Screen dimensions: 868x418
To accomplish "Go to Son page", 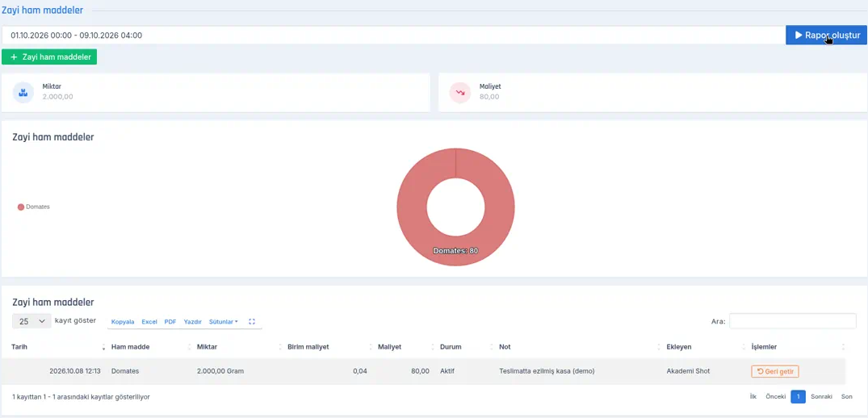I will click(847, 397).
